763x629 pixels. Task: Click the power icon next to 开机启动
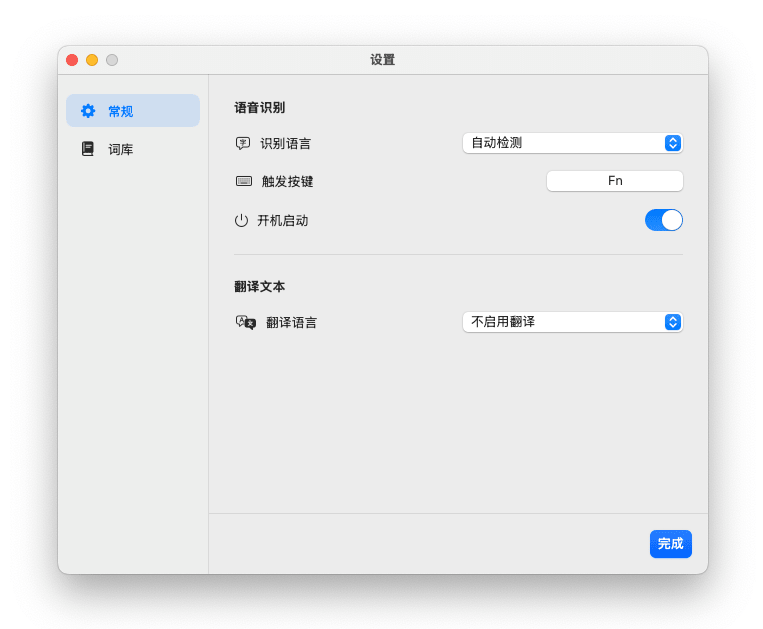pos(241,220)
